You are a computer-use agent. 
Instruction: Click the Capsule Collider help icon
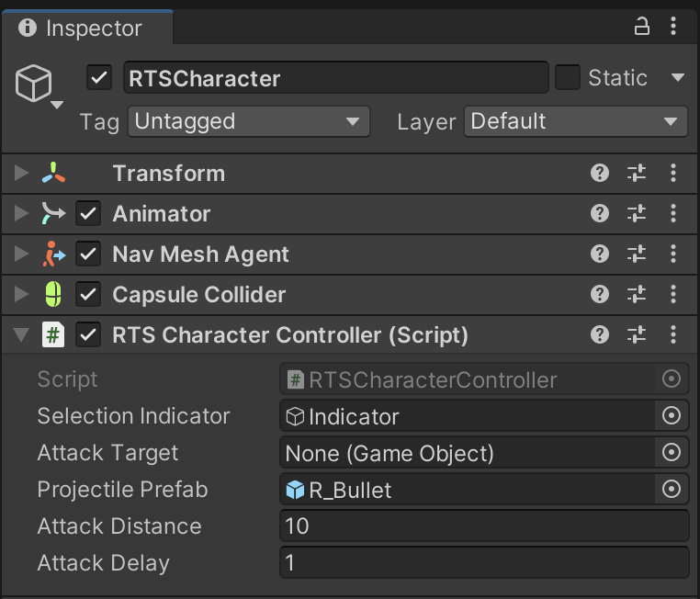tap(600, 295)
